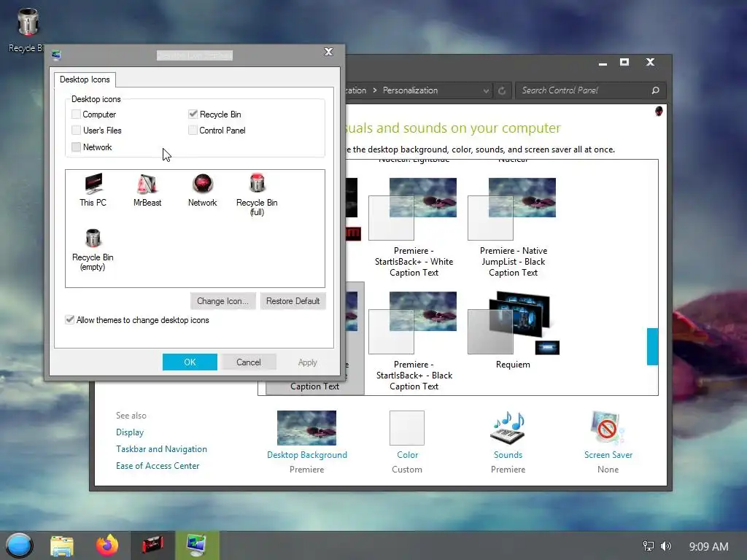Check the Network checkbox

[x=76, y=147]
